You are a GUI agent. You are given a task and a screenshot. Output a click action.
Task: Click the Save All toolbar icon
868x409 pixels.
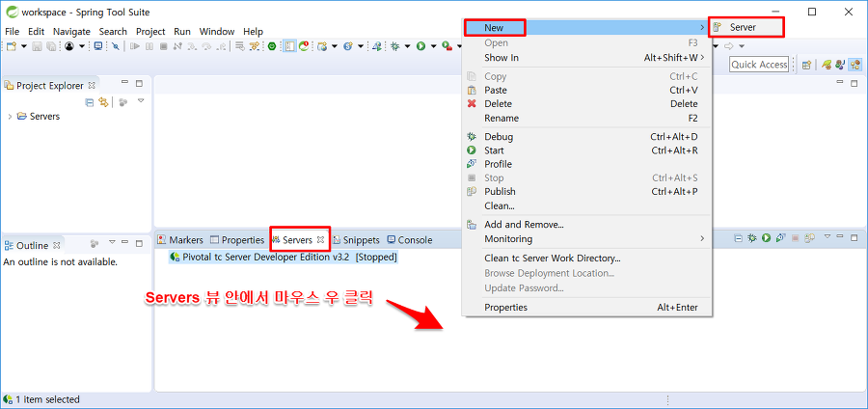click(51, 46)
